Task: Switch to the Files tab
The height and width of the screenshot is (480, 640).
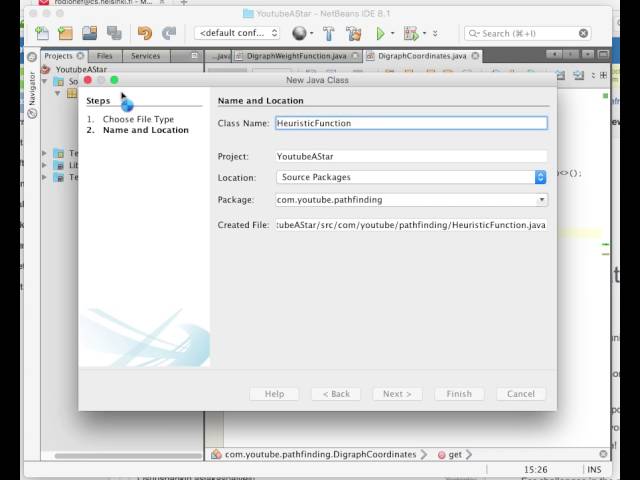Action: click(x=105, y=56)
